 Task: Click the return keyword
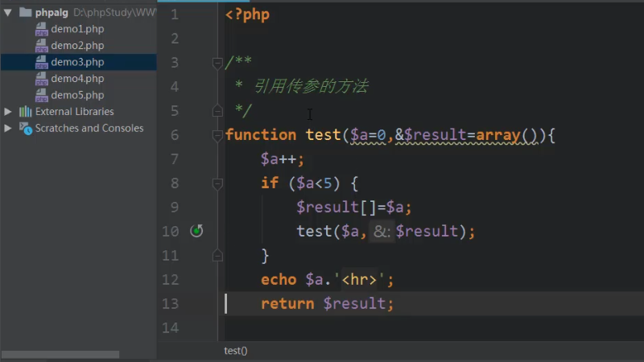click(287, 304)
